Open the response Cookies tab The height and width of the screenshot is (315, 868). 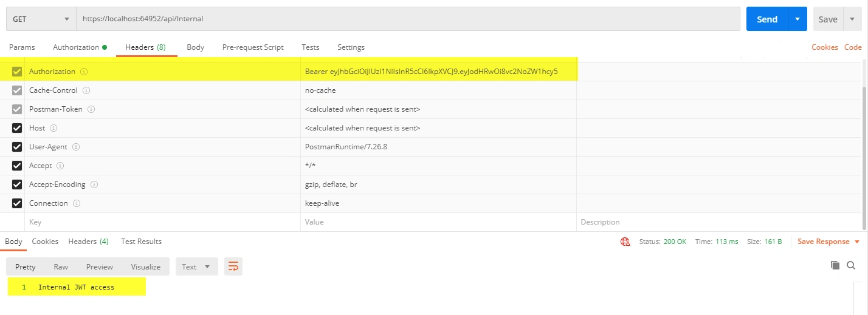click(45, 242)
